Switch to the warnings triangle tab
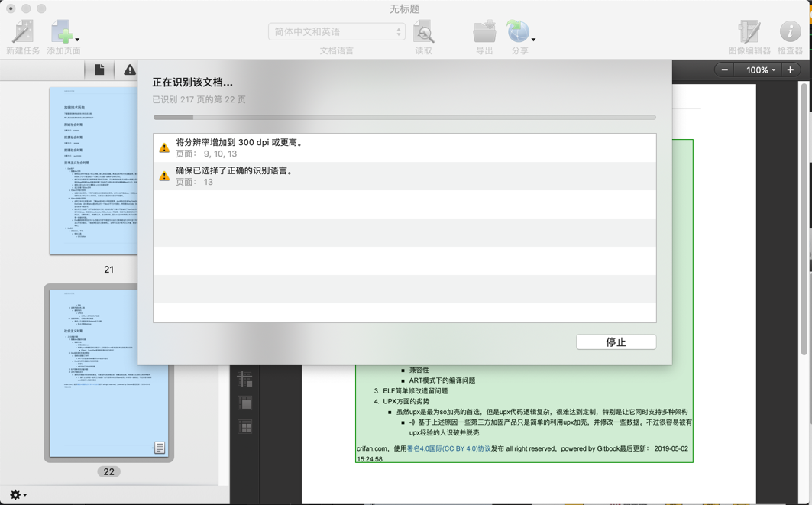This screenshot has height=505, width=812. [129, 70]
